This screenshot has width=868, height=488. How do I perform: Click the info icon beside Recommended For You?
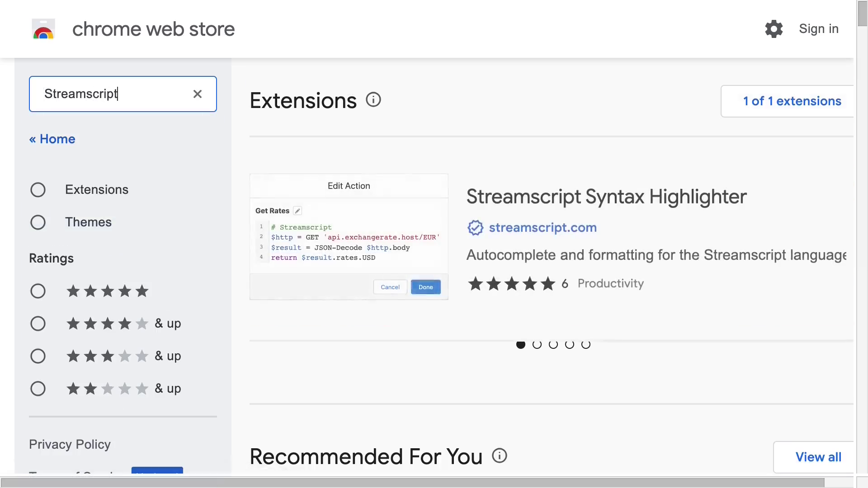(x=500, y=455)
